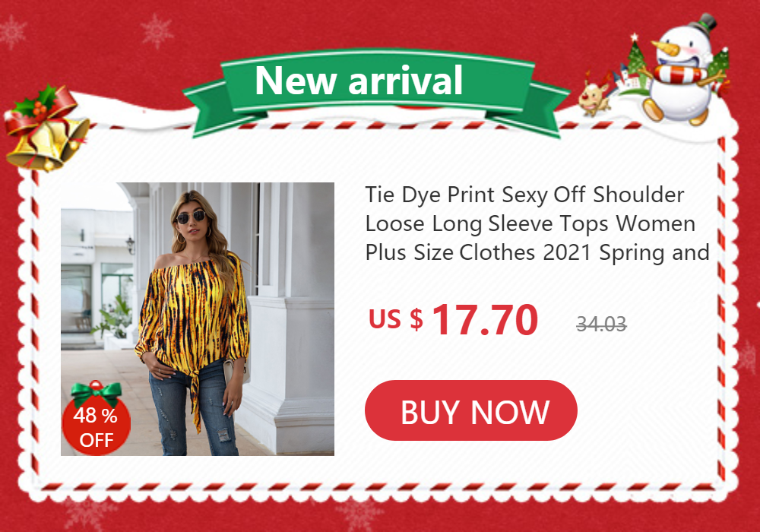The width and height of the screenshot is (760, 532).
Task: Click the snowman with top hat
Action: pyautogui.click(x=681, y=70)
